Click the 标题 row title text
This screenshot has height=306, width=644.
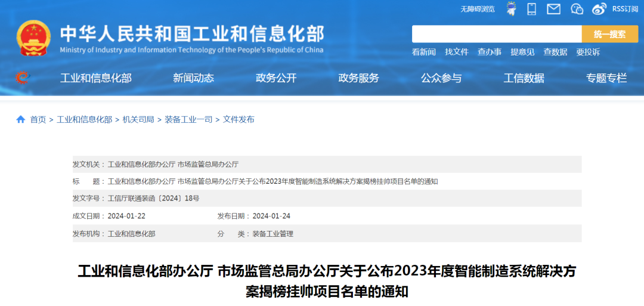coord(273,181)
